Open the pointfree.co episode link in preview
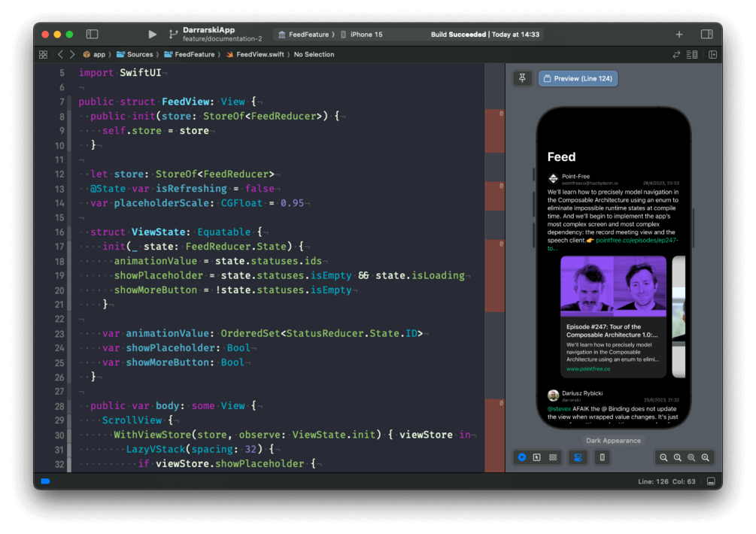This screenshot has width=756, height=534. 636,240
